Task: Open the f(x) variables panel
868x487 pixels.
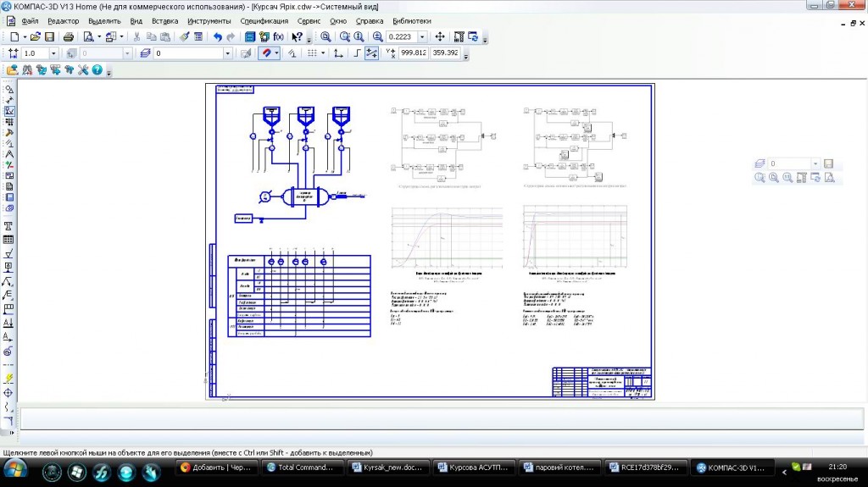Action: [278, 36]
